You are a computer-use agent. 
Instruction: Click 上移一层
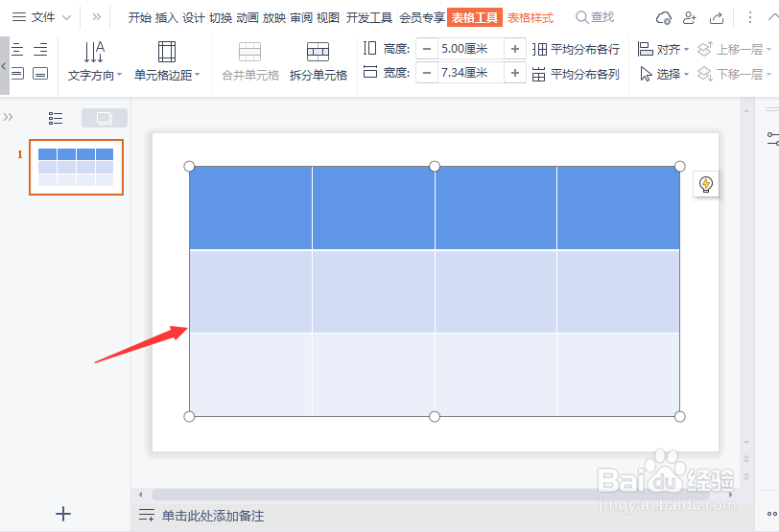pos(730,49)
